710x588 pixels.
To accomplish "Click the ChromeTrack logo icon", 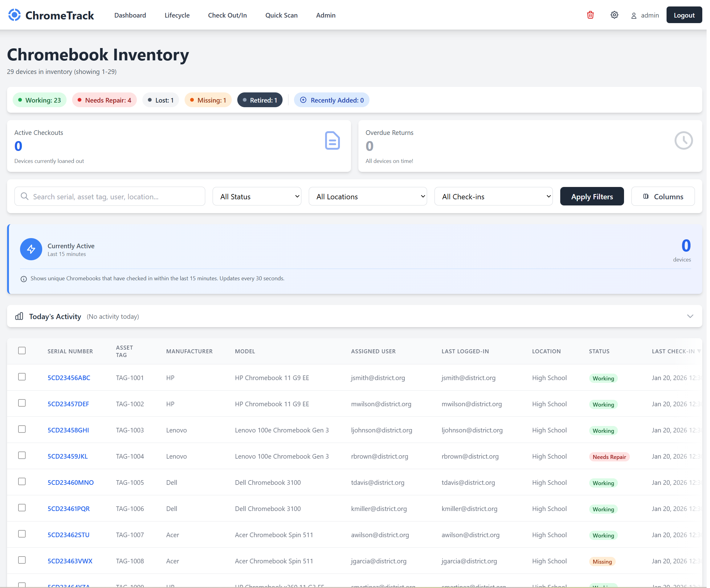I will pos(14,14).
